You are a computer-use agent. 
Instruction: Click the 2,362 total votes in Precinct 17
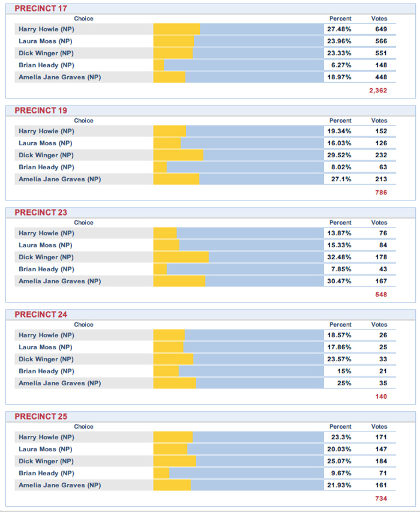click(378, 90)
